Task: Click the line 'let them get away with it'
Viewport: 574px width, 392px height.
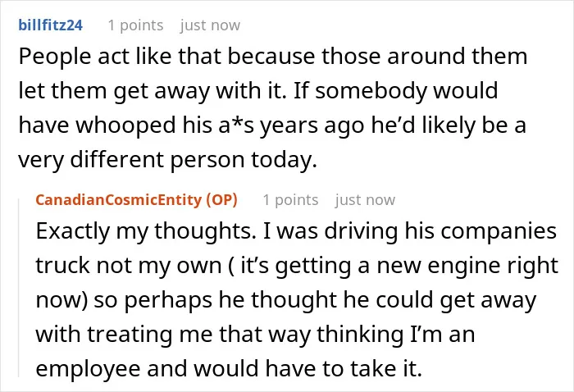Action: coord(258,90)
